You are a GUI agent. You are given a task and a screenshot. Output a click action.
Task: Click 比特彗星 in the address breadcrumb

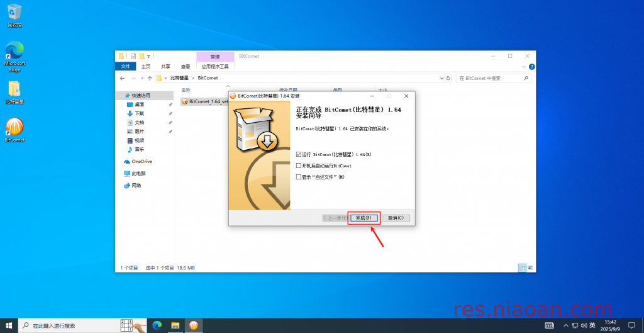pyautogui.click(x=179, y=77)
